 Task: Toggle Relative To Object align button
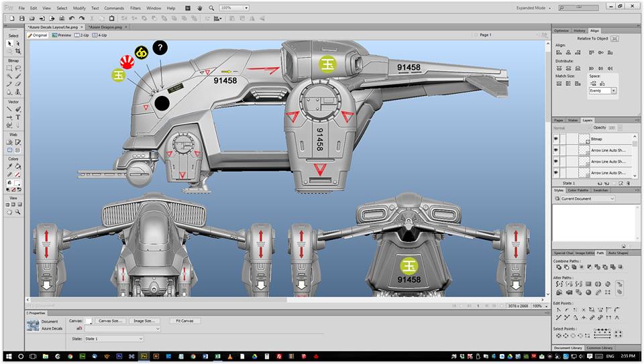pyautogui.click(x=614, y=38)
